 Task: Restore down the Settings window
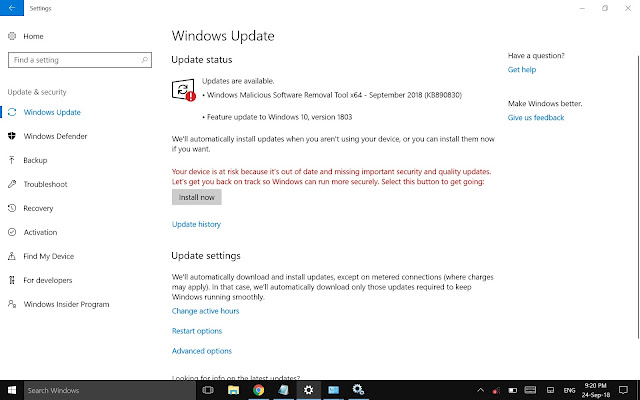[x=605, y=8]
